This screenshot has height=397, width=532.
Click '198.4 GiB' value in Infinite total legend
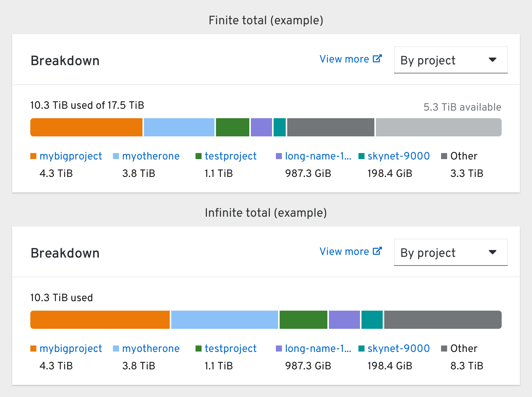tap(390, 366)
